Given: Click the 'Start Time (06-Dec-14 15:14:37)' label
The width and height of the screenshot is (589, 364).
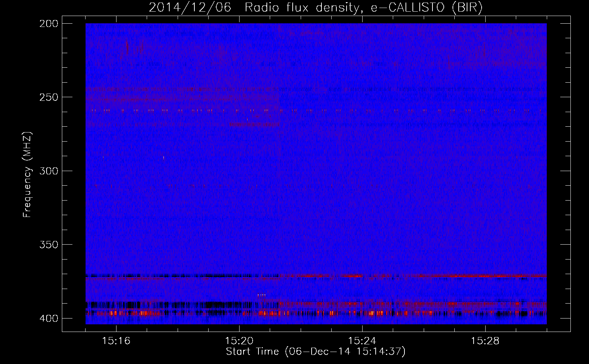Looking at the screenshot, I should click(316, 352).
